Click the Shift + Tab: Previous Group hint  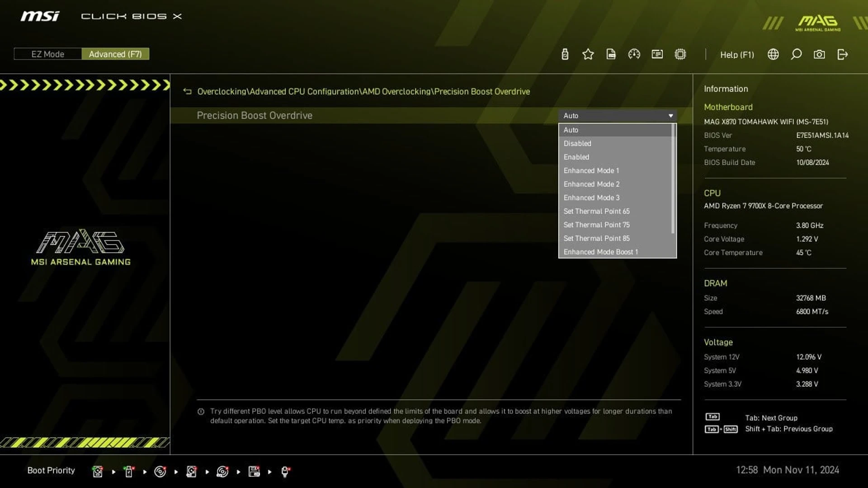(x=789, y=429)
